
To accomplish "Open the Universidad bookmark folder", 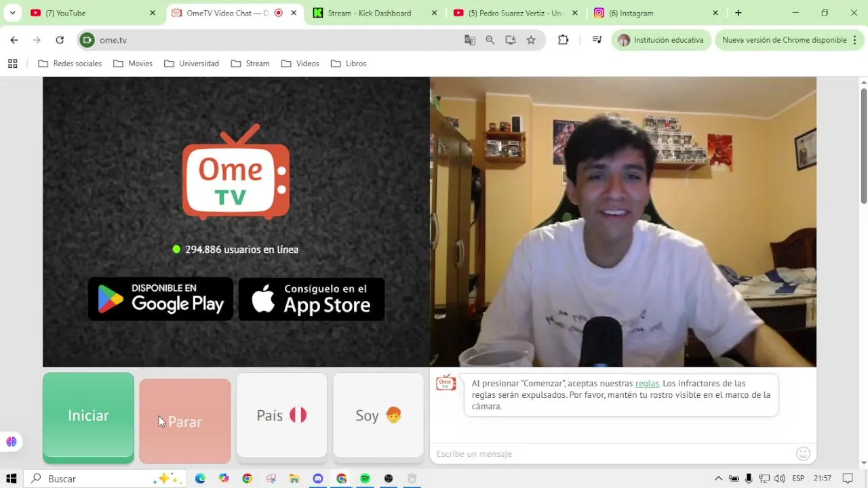I will click(193, 64).
